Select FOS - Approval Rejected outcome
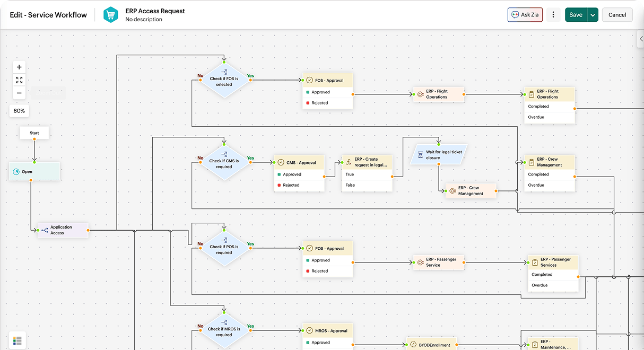Image resolution: width=644 pixels, height=350 pixels. (x=327, y=103)
